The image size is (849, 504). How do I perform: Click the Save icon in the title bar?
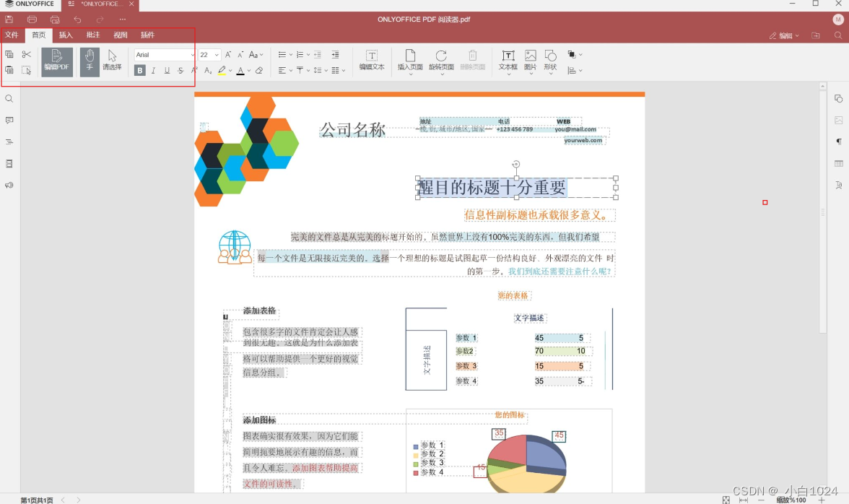coord(9,19)
